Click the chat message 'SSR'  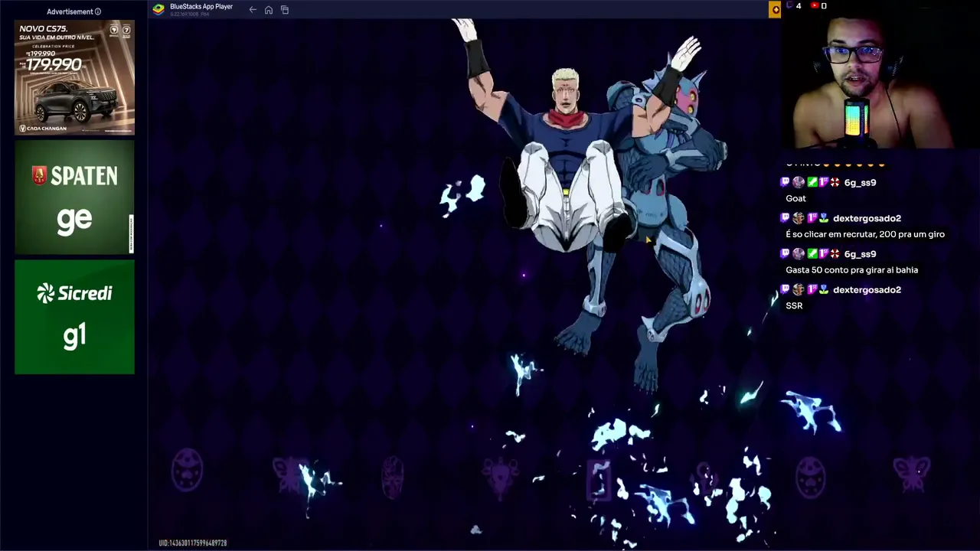[794, 306]
